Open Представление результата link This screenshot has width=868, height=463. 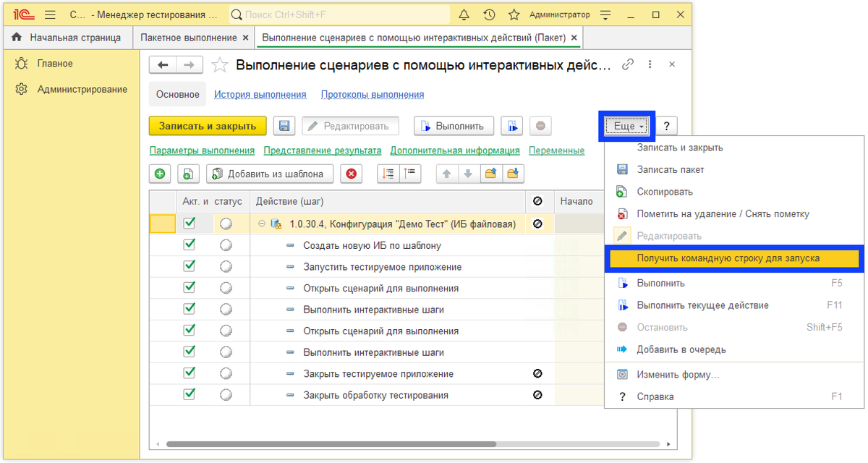click(x=322, y=150)
